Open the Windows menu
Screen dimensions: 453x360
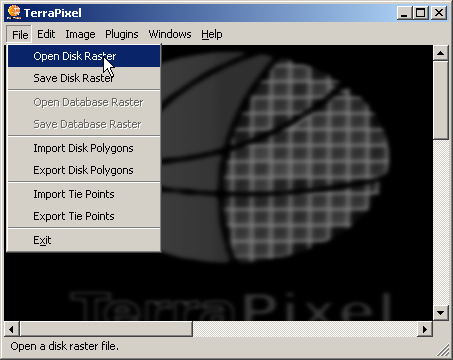170,34
